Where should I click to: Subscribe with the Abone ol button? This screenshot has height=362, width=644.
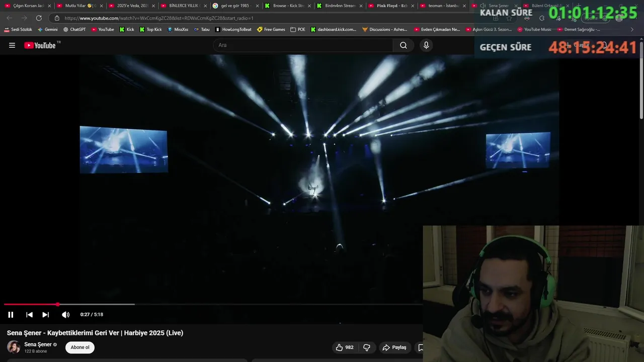pyautogui.click(x=80, y=347)
